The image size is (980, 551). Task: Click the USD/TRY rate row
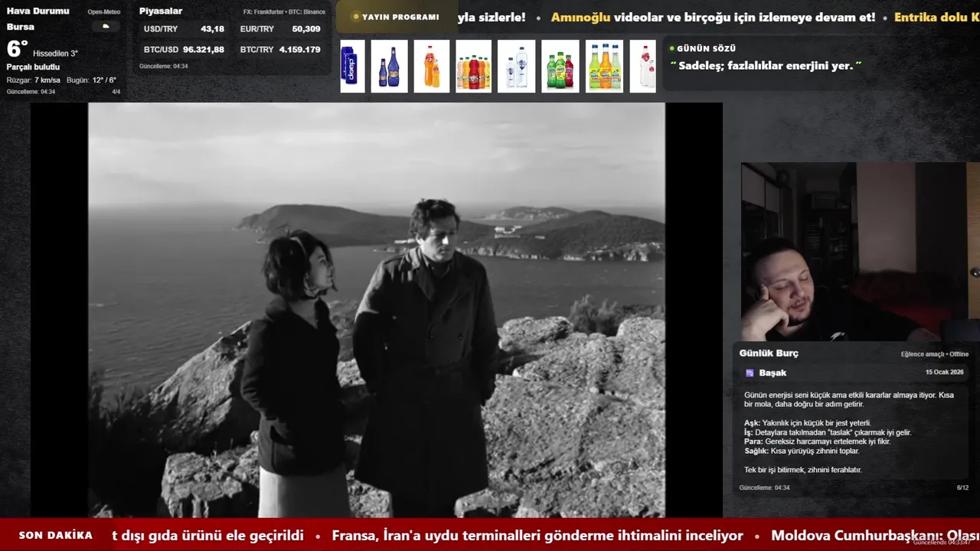184,29
